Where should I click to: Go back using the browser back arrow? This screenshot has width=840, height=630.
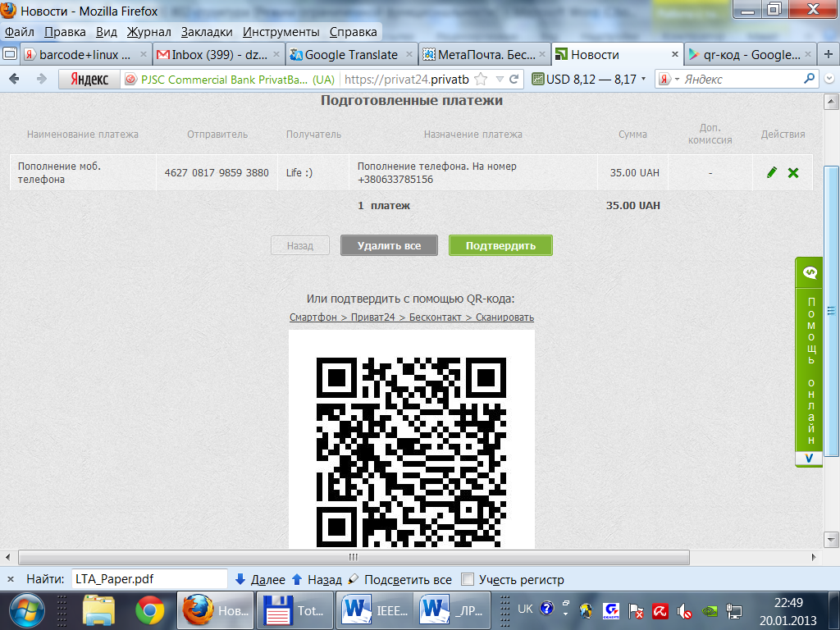point(15,80)
